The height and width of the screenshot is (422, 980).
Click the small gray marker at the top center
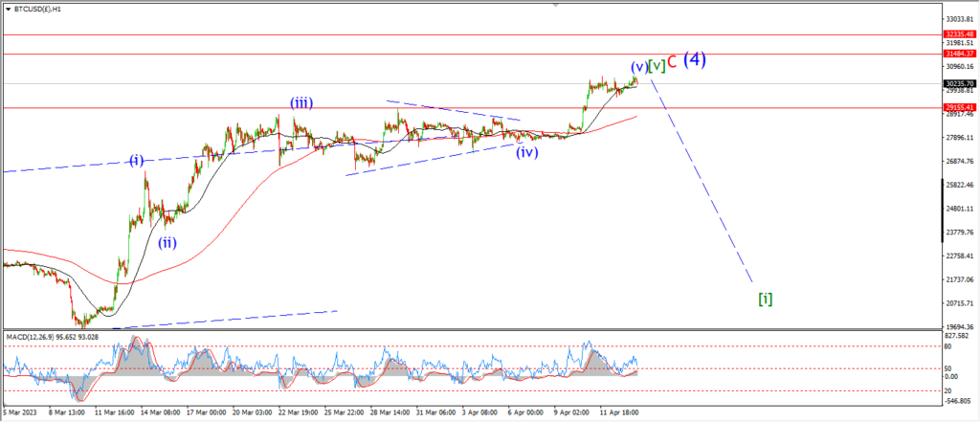point(555,3)
